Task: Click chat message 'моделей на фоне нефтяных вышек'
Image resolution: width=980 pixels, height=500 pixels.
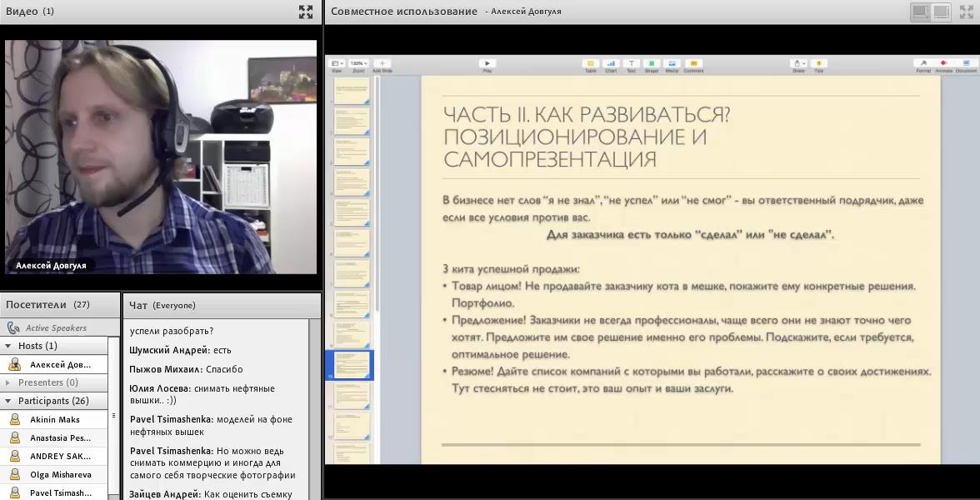Action: (212, 426)
